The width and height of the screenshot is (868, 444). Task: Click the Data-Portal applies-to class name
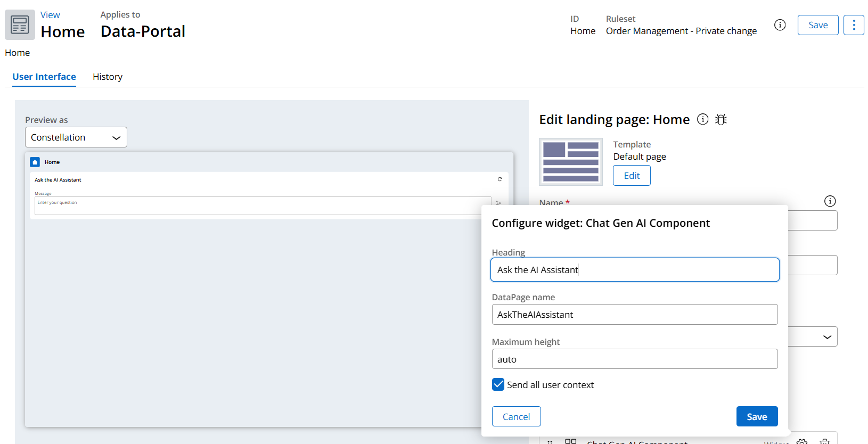(x=143, y=31)
